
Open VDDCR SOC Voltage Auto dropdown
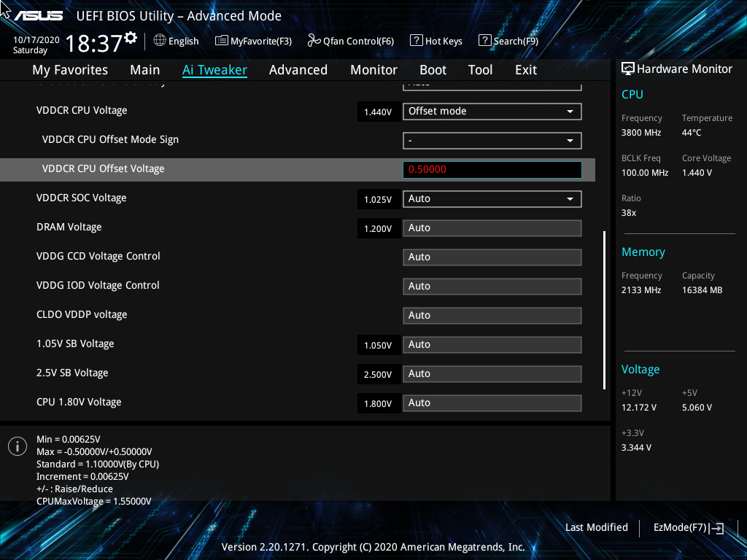coord(492,199)
